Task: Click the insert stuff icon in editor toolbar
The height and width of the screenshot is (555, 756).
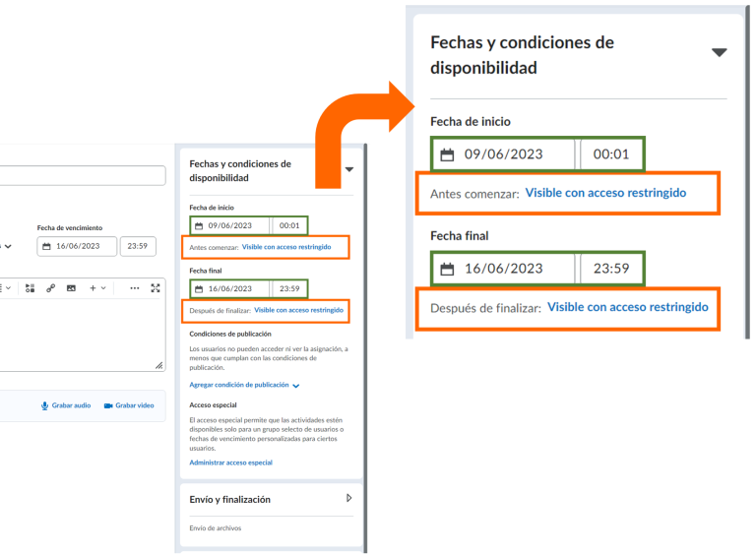Action: click(30, 288)
